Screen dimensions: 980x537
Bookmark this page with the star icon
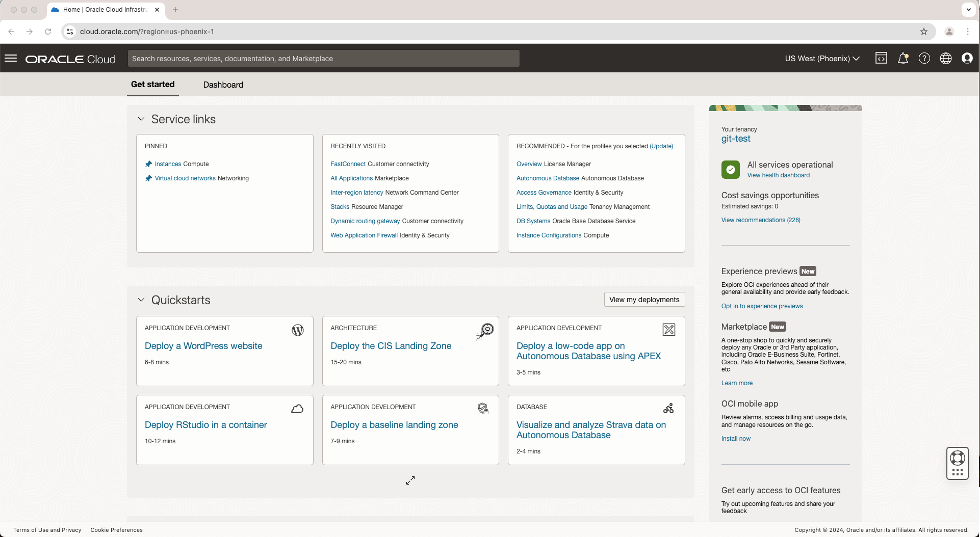[x=923, y=32]
